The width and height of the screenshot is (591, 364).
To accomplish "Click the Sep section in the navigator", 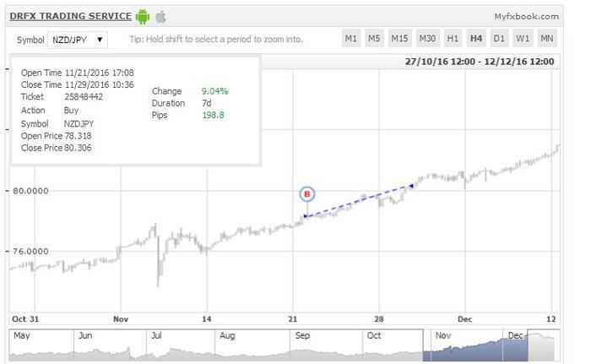I will (326, 345).
